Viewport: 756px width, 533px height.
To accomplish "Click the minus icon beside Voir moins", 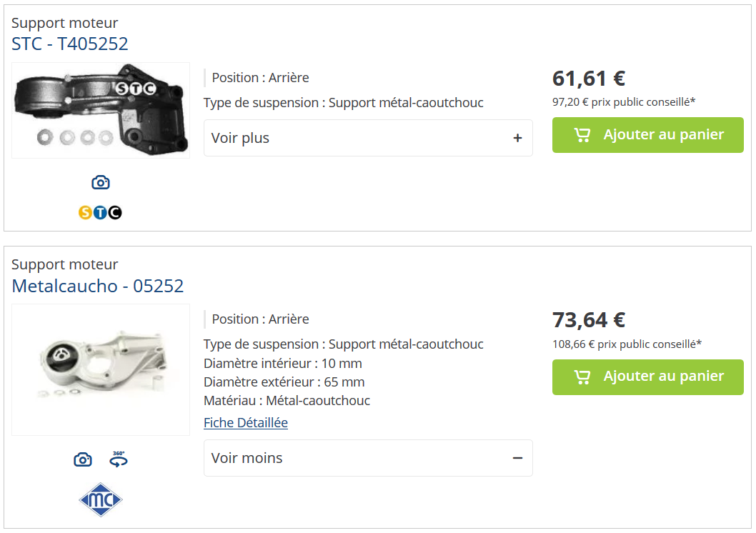I will tap(518, 458).
